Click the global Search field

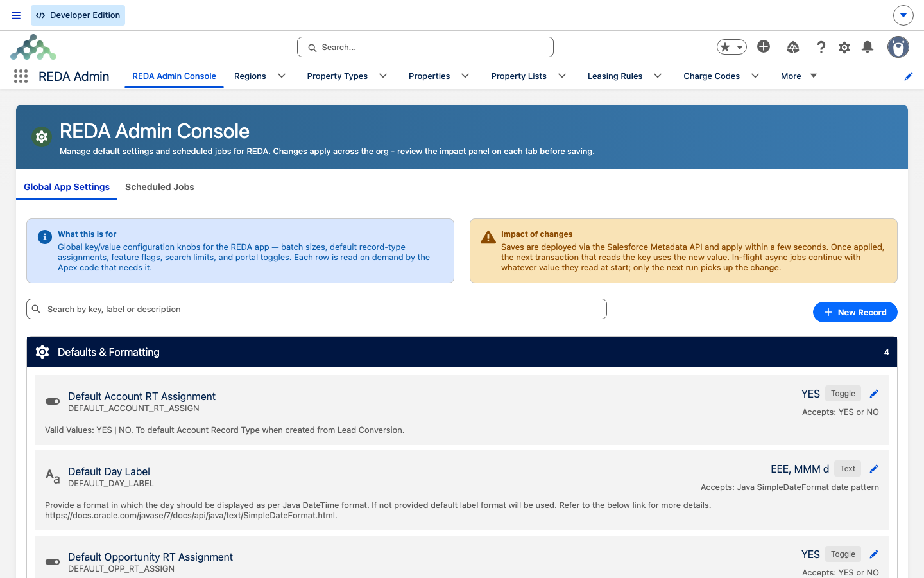point(425,47)
